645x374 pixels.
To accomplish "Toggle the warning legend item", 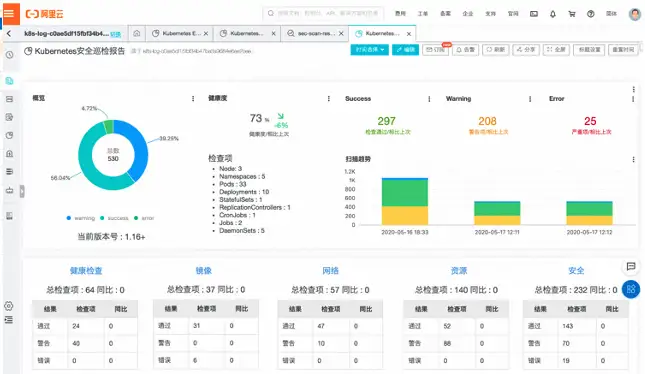I will 81,218.
